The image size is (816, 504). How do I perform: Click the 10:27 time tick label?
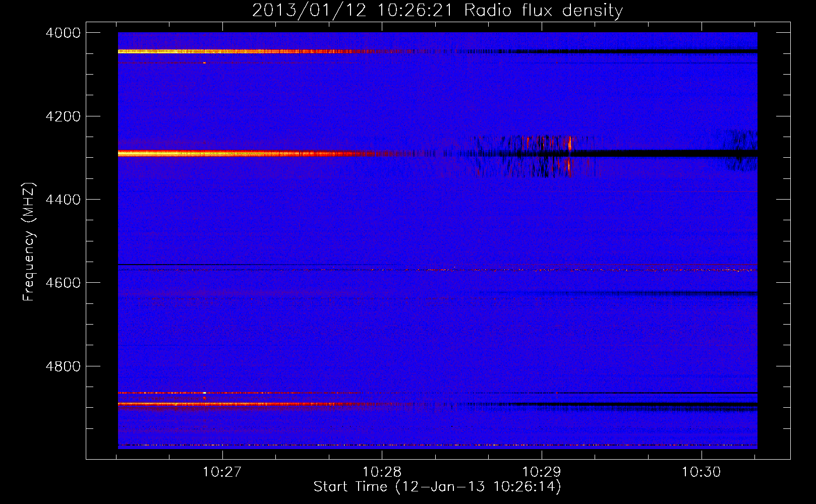point(222,472)
